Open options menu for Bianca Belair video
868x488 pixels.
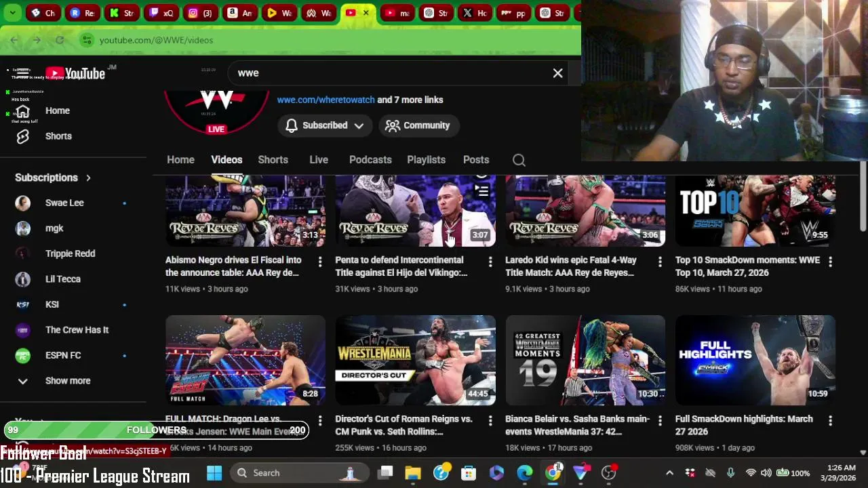(660, 420)
